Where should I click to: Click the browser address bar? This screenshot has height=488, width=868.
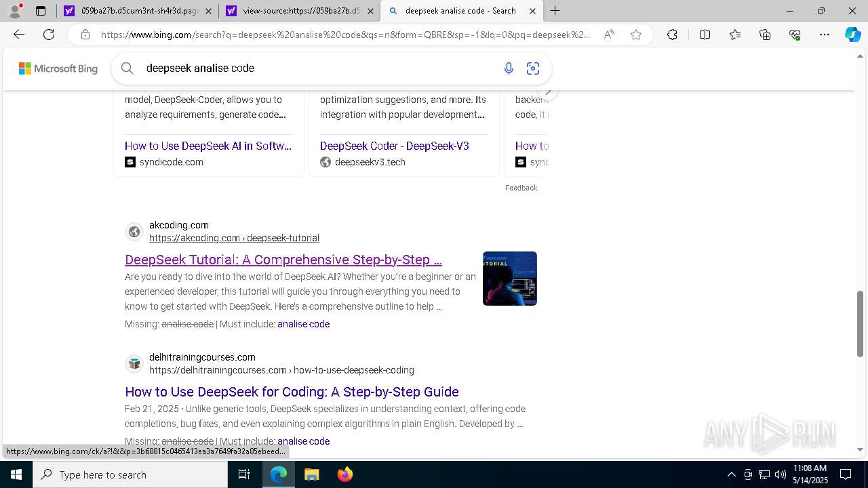tap(345, 35)
